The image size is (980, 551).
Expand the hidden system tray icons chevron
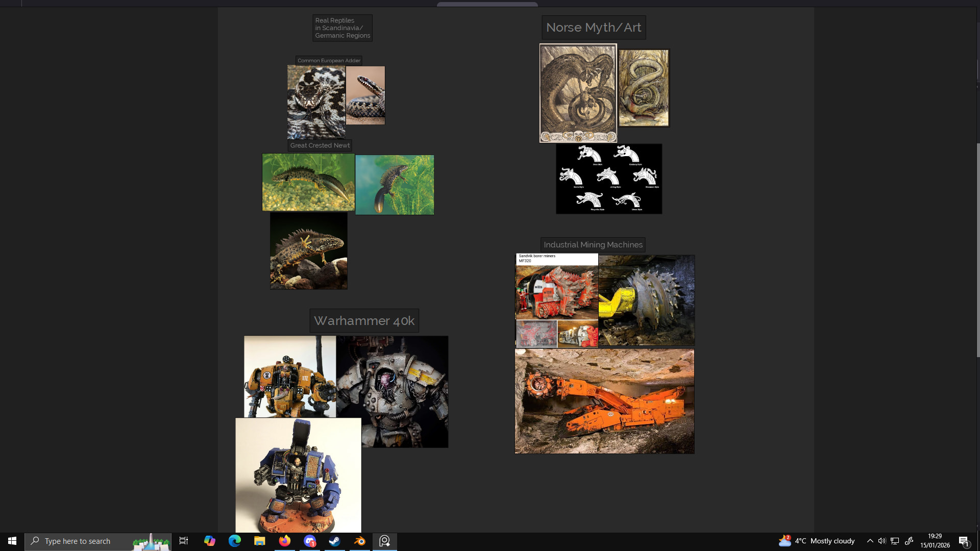870,541
